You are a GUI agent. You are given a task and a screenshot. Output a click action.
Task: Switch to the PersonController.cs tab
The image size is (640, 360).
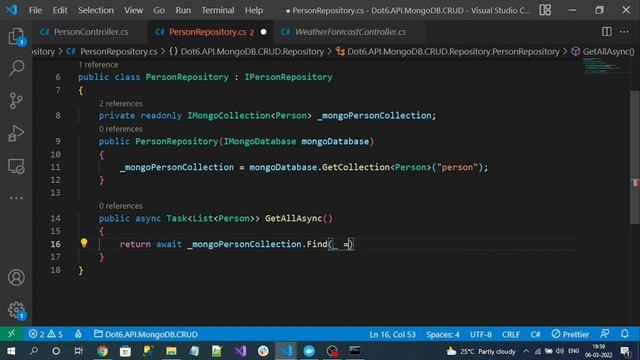tap(90, 32)
